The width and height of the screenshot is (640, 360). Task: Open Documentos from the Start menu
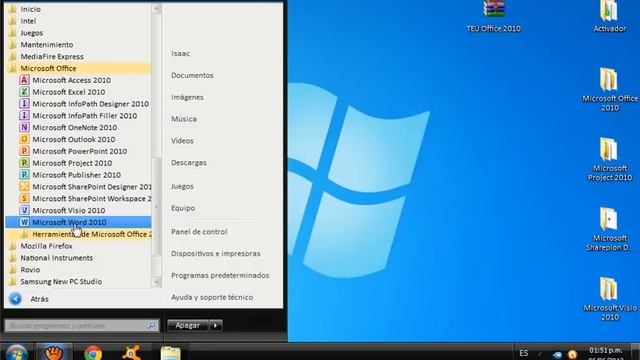coord(192,75)
